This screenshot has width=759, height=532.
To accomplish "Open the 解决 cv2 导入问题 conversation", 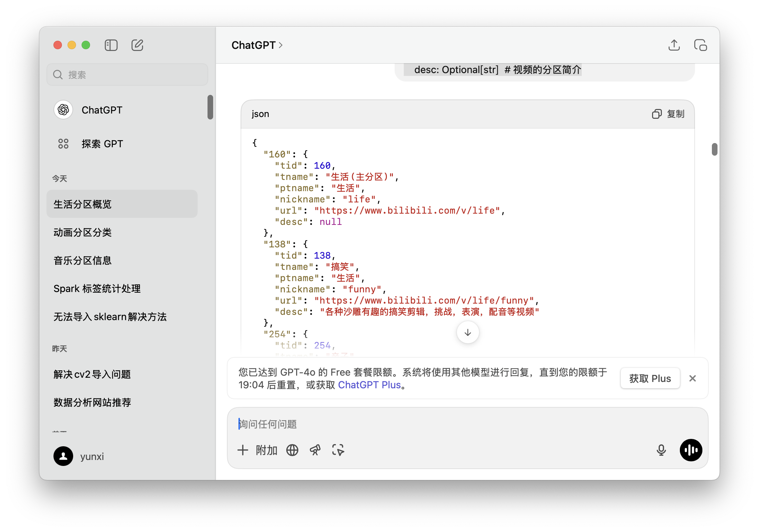I will (122, 374).
